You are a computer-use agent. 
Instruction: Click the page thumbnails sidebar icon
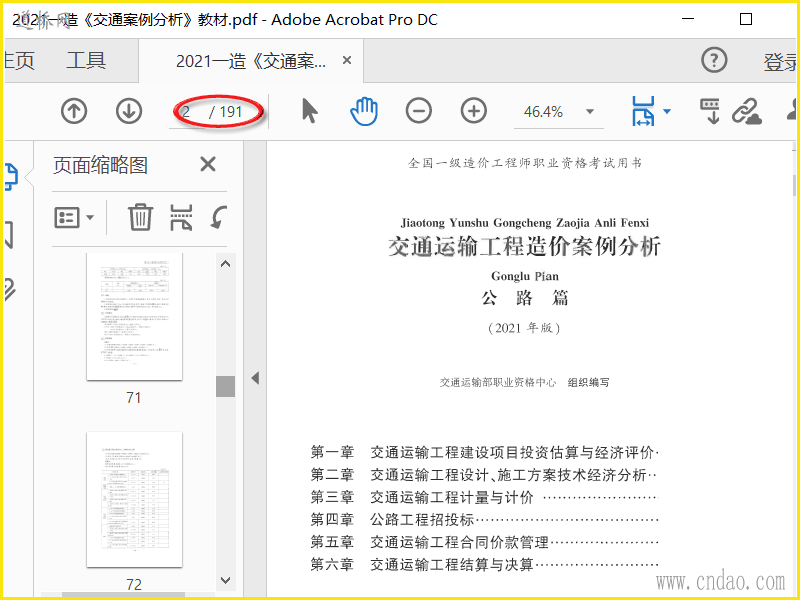click(10, 177)
